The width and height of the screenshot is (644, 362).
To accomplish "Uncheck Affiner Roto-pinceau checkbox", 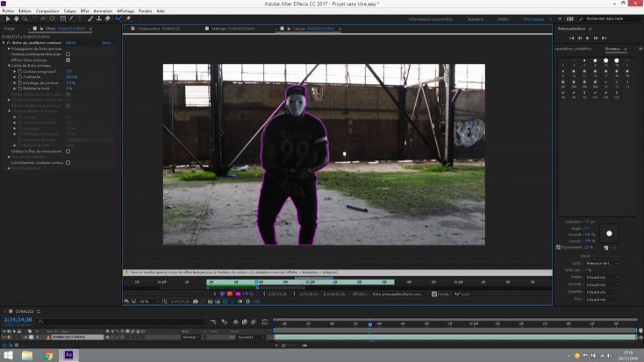I will coord(68,60).
